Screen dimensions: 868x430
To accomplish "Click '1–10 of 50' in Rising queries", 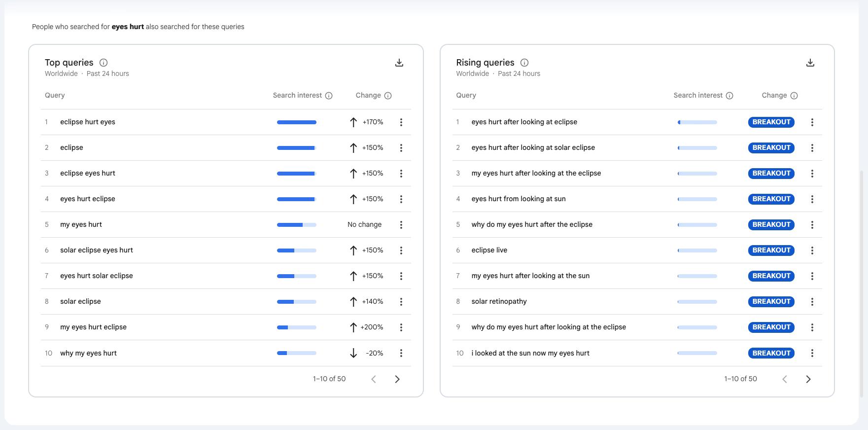I will (x=740, y=379).
